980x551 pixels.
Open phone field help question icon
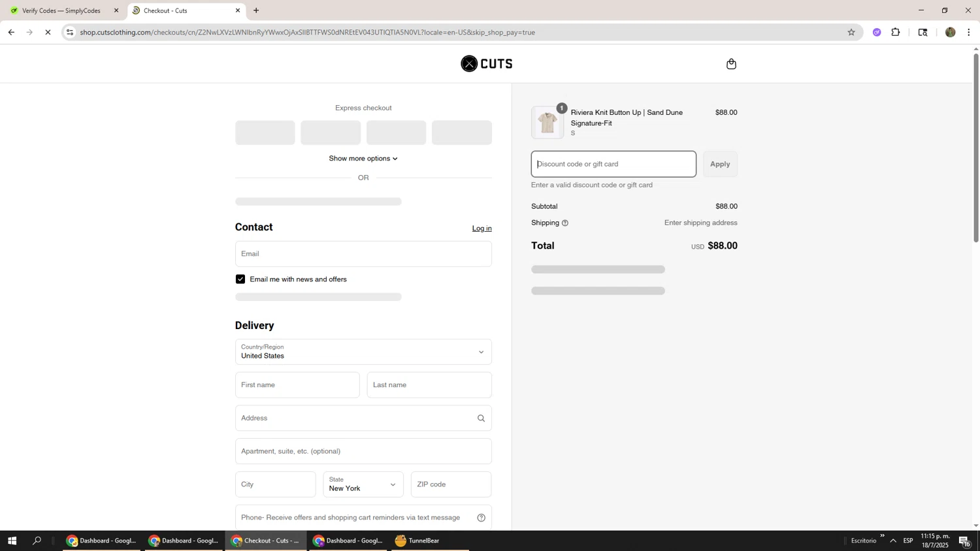coord(482,518)
